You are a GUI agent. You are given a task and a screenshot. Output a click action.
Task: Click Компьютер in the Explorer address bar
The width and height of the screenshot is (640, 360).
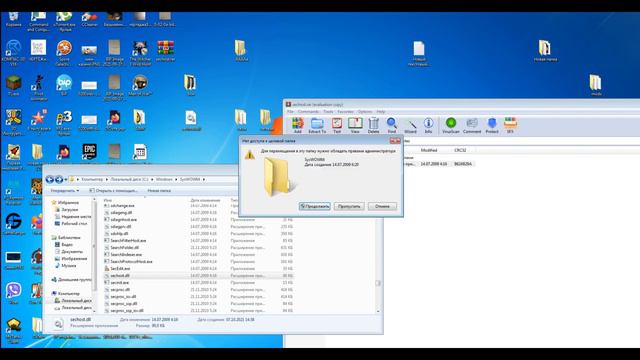92,179
